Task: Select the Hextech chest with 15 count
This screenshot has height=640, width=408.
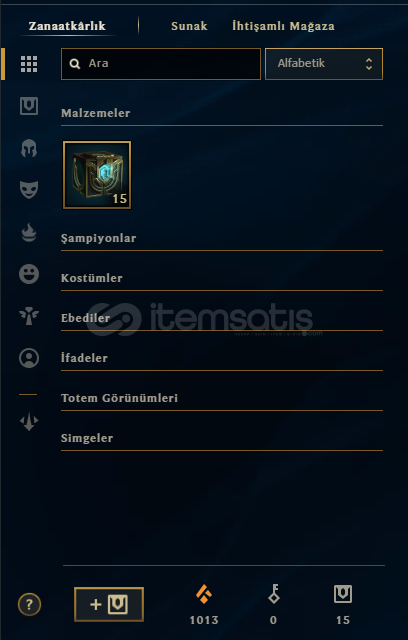Action: (97, 175)
